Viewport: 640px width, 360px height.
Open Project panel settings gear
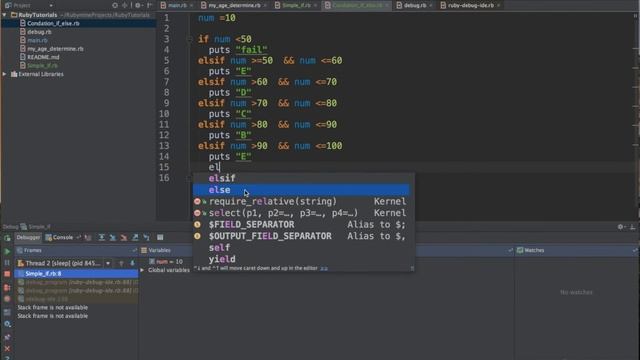click(x=138, y=5)
